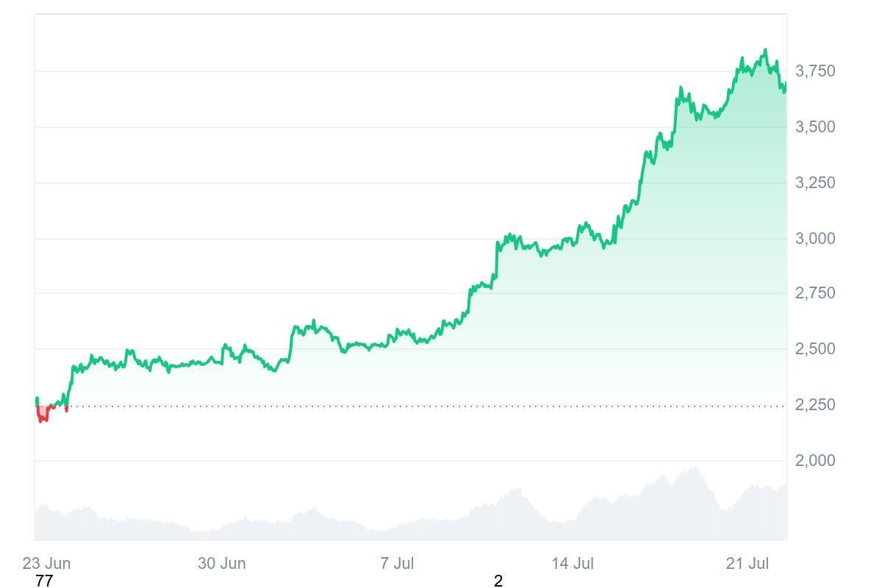Click the number 2 below the chart

point(498,581)
